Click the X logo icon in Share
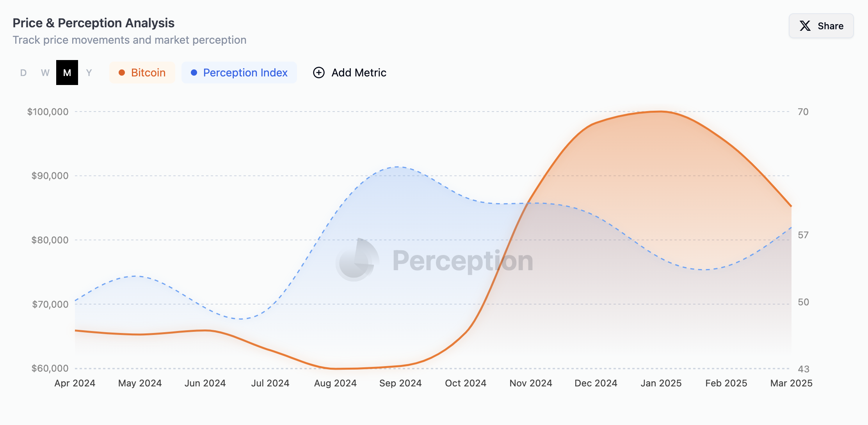 (x=805, y=26)
